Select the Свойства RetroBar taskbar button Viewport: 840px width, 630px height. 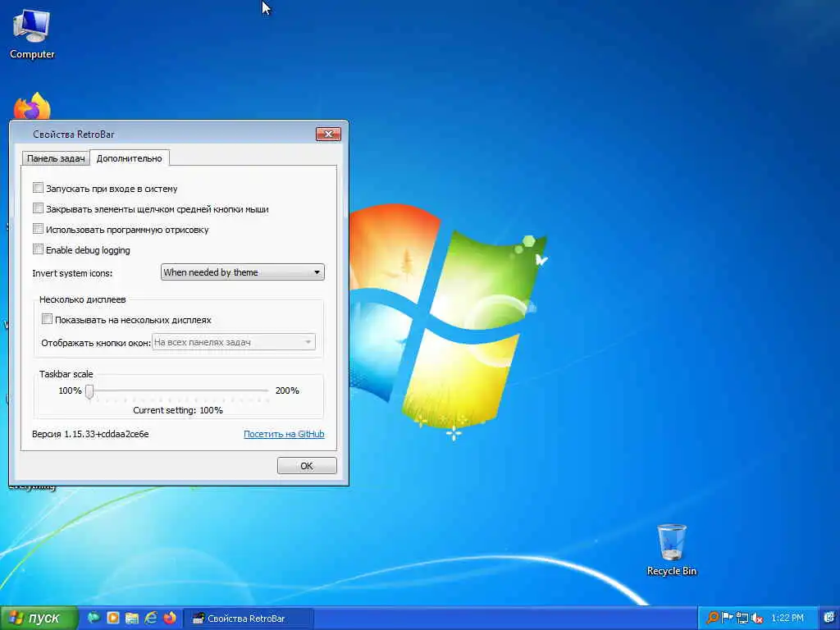pos(248,619)
